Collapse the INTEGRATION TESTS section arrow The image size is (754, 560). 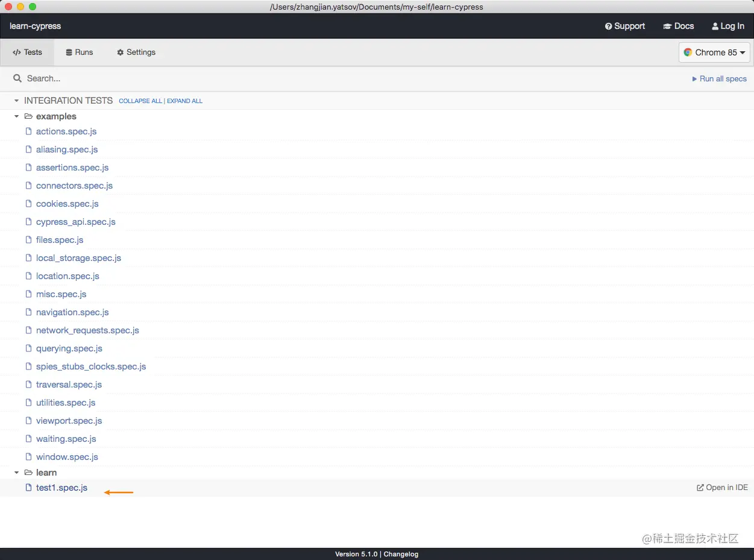click(x=16, y=101)
